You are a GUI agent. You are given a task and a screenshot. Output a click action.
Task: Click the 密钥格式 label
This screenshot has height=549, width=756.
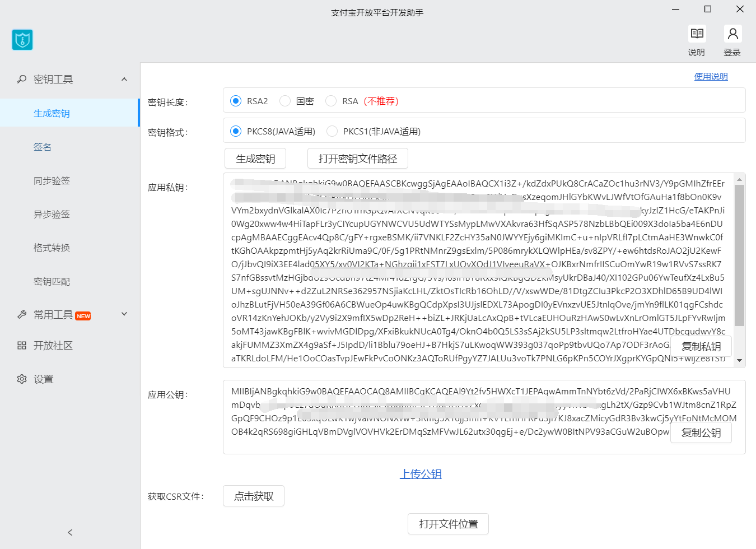[x=168, y=132]
